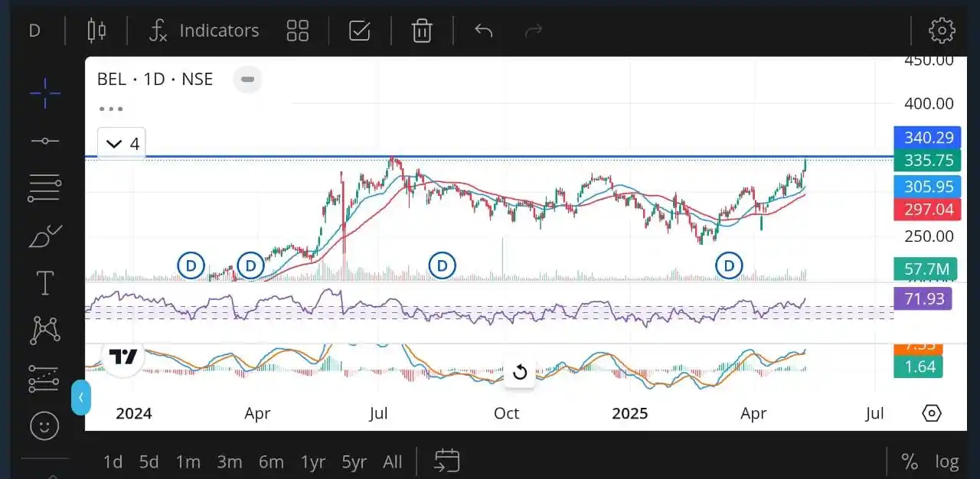Open the TradingView logo link
This screenshot has height=479, width=980.
122,357
